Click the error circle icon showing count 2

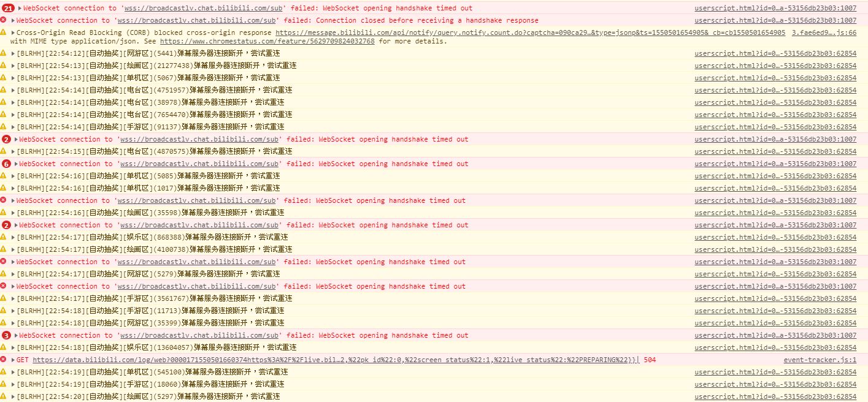click(6, 139)
